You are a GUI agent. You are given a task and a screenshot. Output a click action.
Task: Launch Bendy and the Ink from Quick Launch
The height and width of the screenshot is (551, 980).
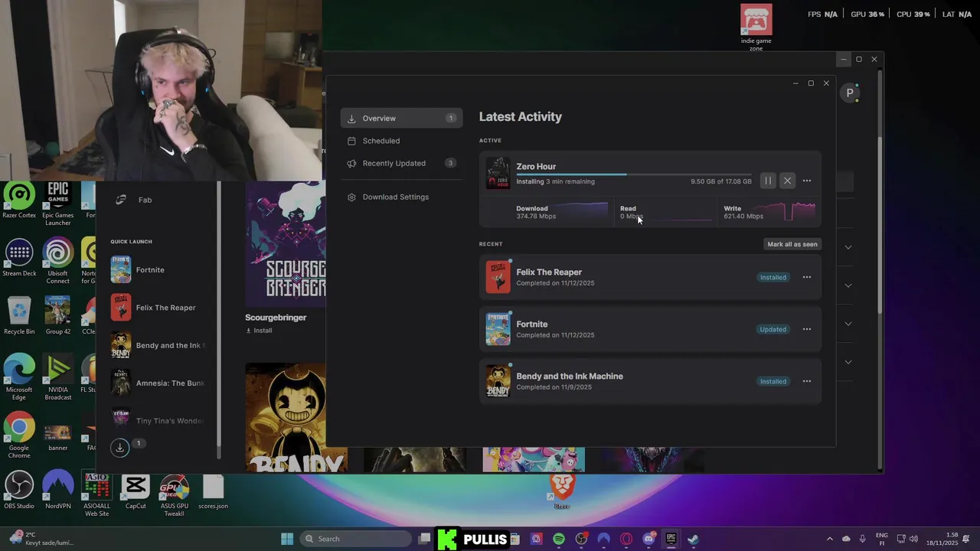[x=158, y=345]
